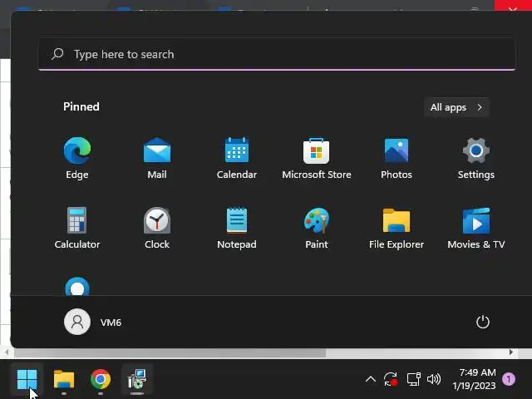Open Microsoft Store

pos(316,158)
